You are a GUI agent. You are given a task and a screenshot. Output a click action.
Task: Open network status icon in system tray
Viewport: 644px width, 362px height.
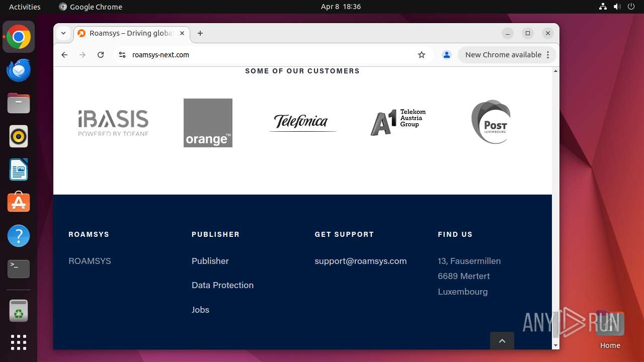tap(603, 7)
